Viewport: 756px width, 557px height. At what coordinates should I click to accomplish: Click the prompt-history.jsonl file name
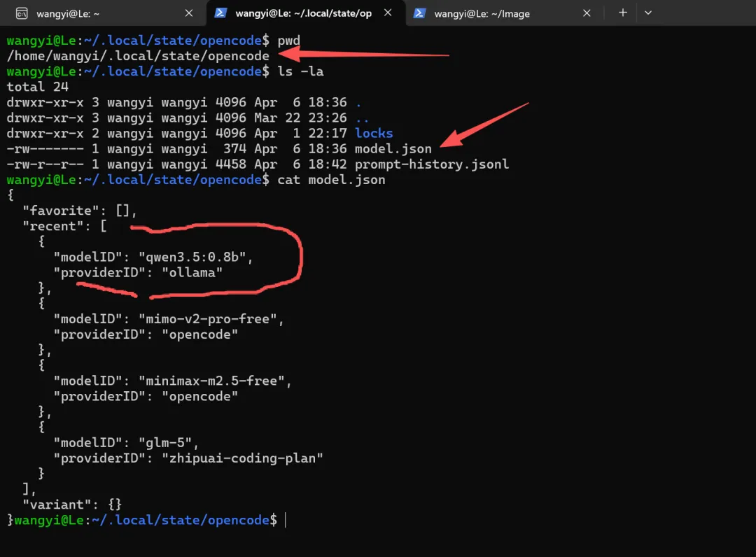tap(431, 164)
